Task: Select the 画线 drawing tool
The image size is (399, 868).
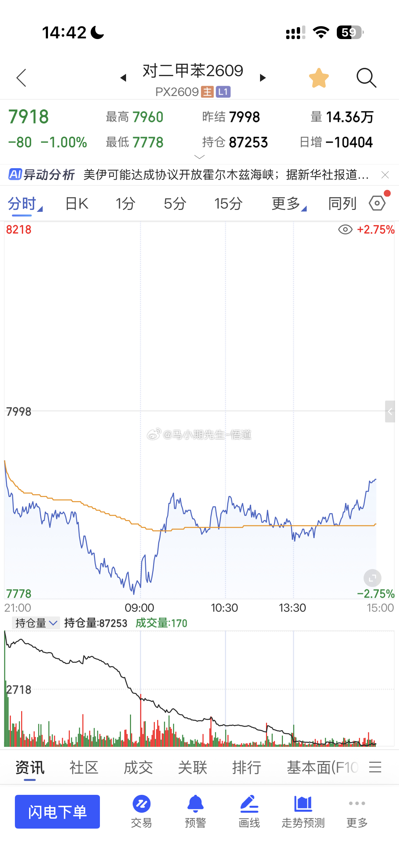Action: [x=249, y=811]
